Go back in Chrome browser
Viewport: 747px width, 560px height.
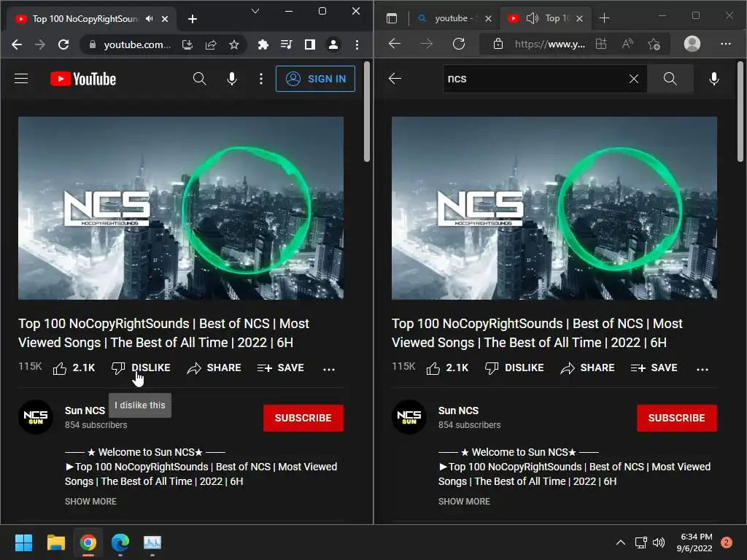point(17,44)
